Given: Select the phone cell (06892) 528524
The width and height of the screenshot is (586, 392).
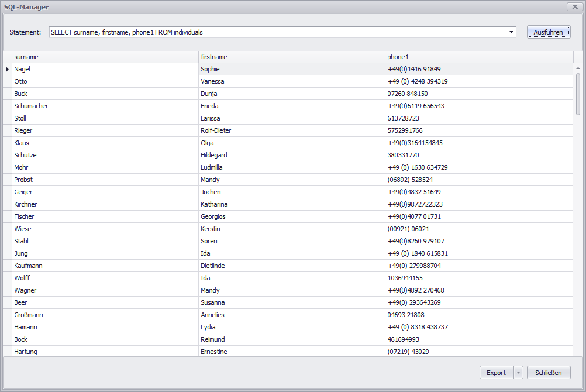Looking at the screenshot, I should click(410, 180).
